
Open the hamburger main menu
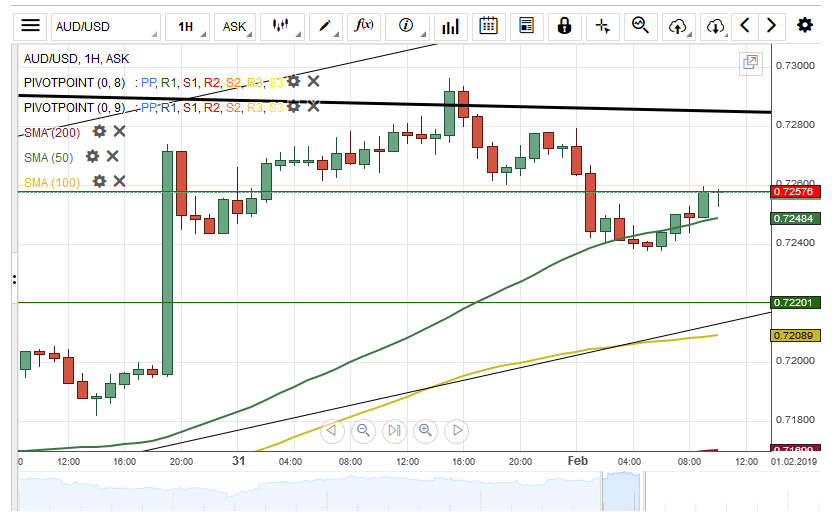click(x=30, y=26)
